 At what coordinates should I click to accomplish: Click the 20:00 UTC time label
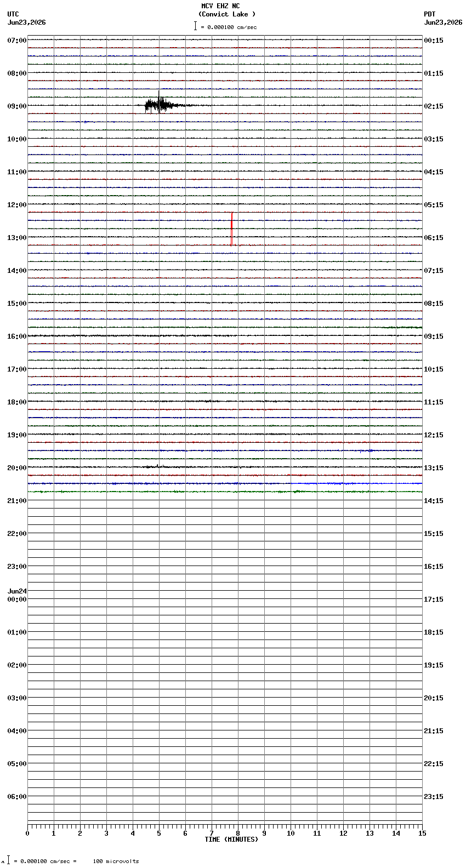(x=16, y=468)
